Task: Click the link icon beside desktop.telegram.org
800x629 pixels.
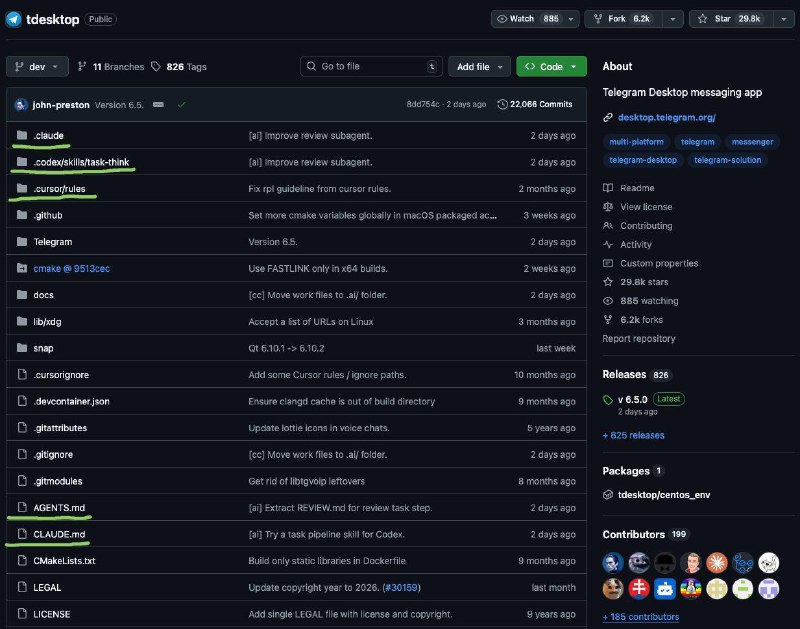Action: point(608,117)
